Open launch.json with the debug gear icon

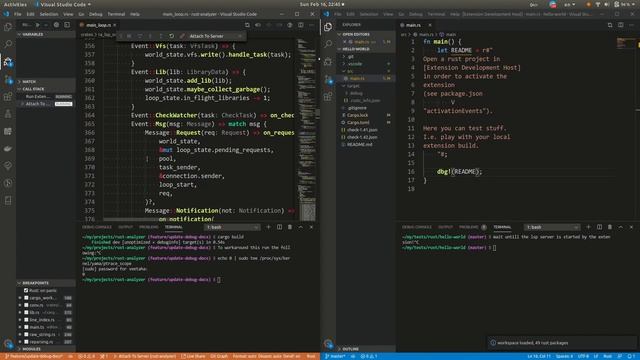56,25
